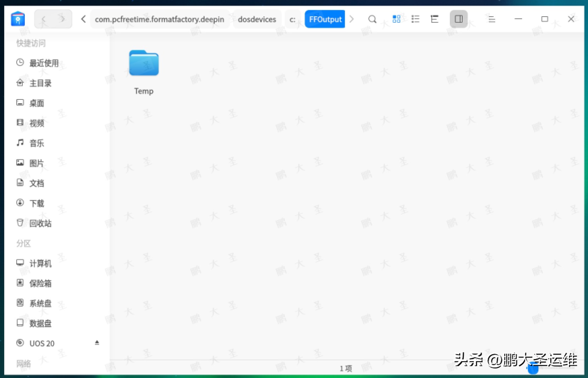Expand the breadcrumb chevron after FFOutput
The height and width of the screenshot is (378, 588).
pos(352,19)
